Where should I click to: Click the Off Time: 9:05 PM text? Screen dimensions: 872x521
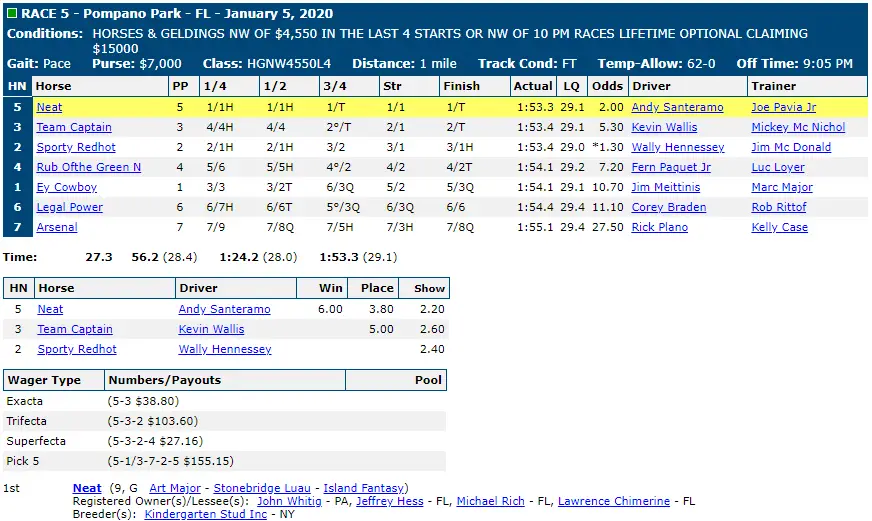pos(795,64)
